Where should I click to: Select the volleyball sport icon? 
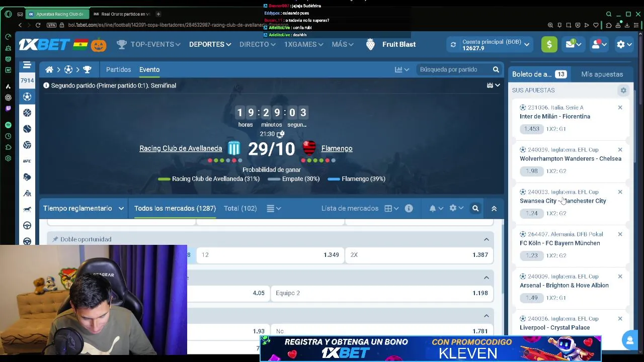(x=27, y=145)
